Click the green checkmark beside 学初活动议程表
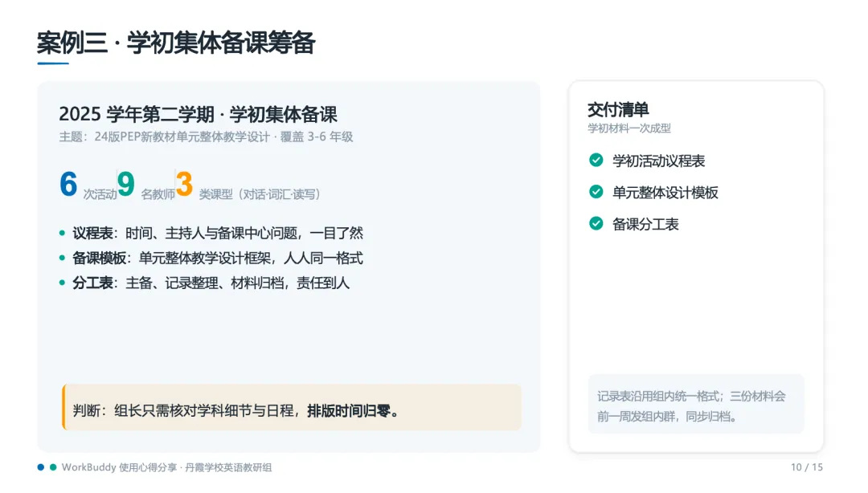868x493 pixels. [596, 161]
